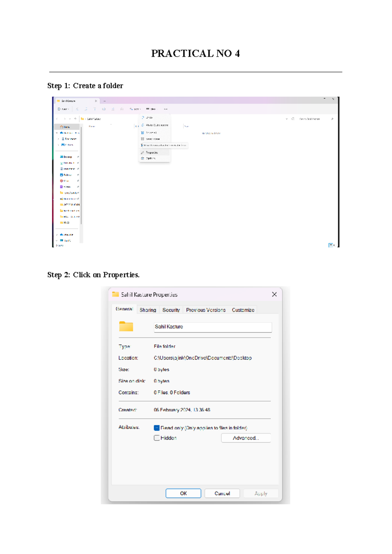Collapse the OneDrive node in the navigation pane
This screenshot has width=392, height=554.
(x=57, y=133)
